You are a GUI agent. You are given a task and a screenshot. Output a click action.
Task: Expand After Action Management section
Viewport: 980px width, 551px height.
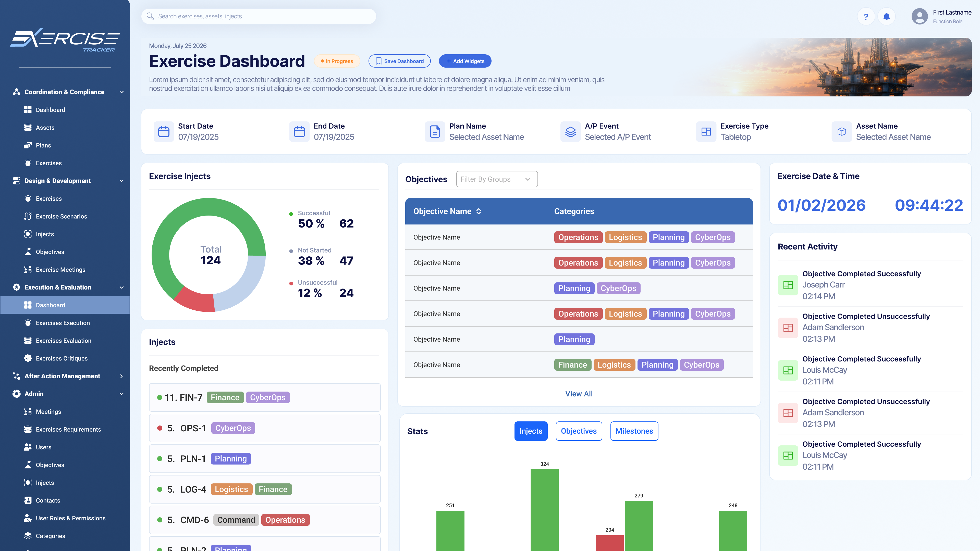(x=121, y=376)
